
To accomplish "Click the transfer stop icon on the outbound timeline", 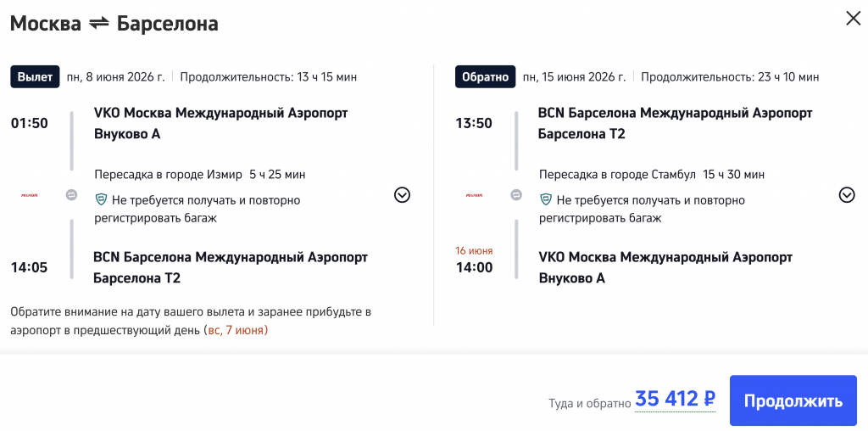I will coord(72,195).
